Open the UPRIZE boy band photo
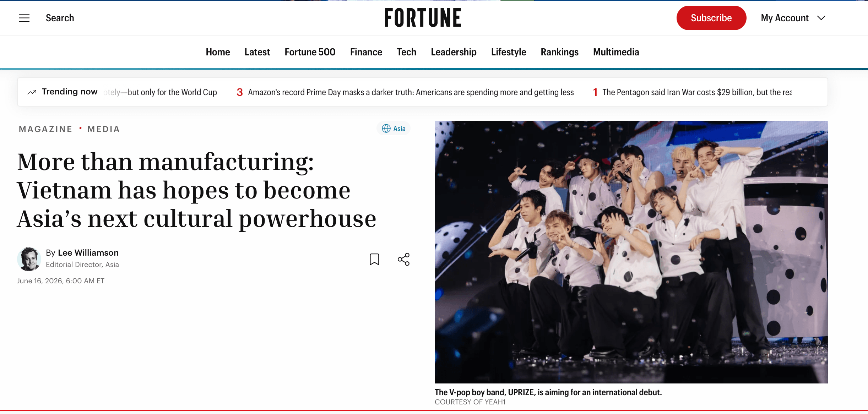Viewport: 868px width, 414px height. tap(631, 252)
